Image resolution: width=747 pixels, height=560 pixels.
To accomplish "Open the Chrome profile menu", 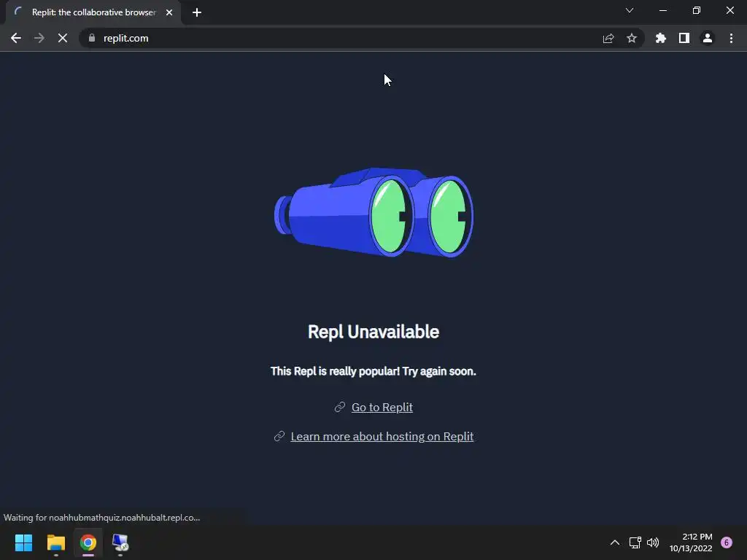I will click(x=708, y=38).
